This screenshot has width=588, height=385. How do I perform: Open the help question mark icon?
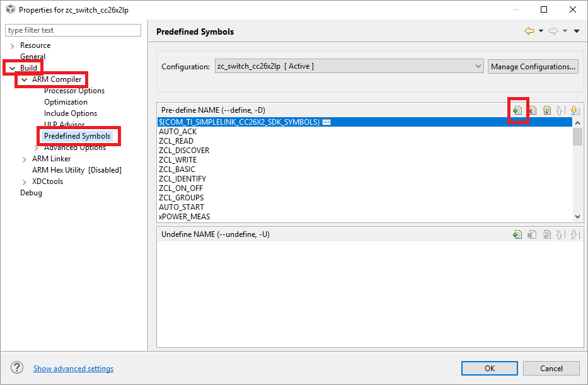point(18,368)
